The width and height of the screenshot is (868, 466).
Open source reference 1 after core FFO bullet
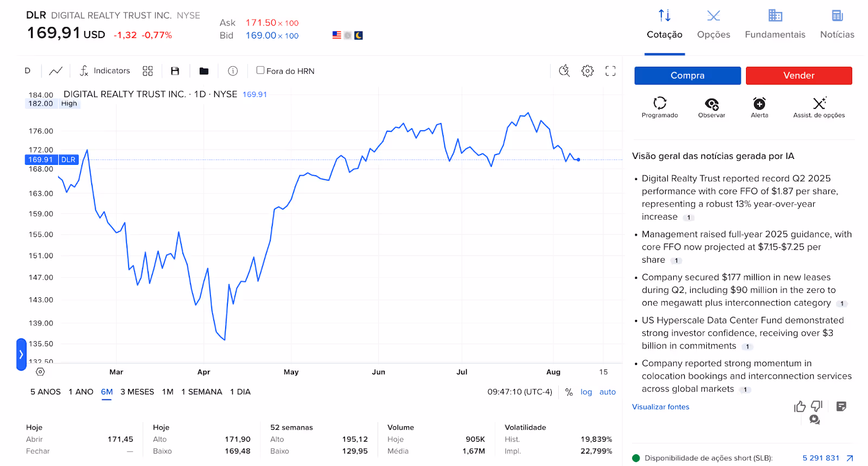click(688, 218)
